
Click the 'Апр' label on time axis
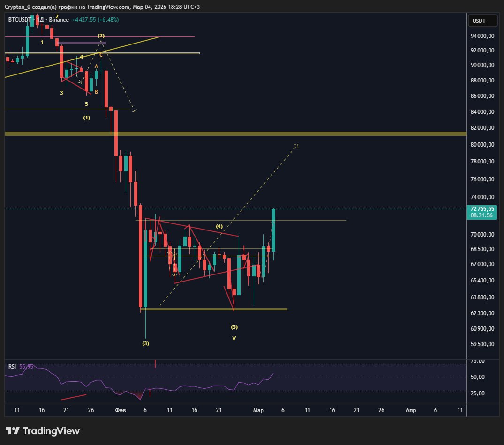click(x=410, y=410)
